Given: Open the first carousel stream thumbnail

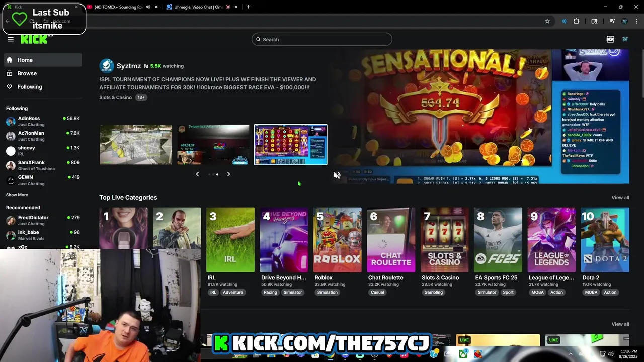Looking at the screenshot, I should 136,145.
